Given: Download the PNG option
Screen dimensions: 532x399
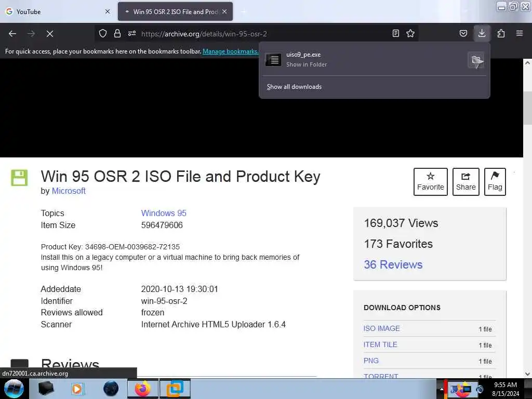Looking at the screenshot, I should pyautogui.click(x=371, y=361).
